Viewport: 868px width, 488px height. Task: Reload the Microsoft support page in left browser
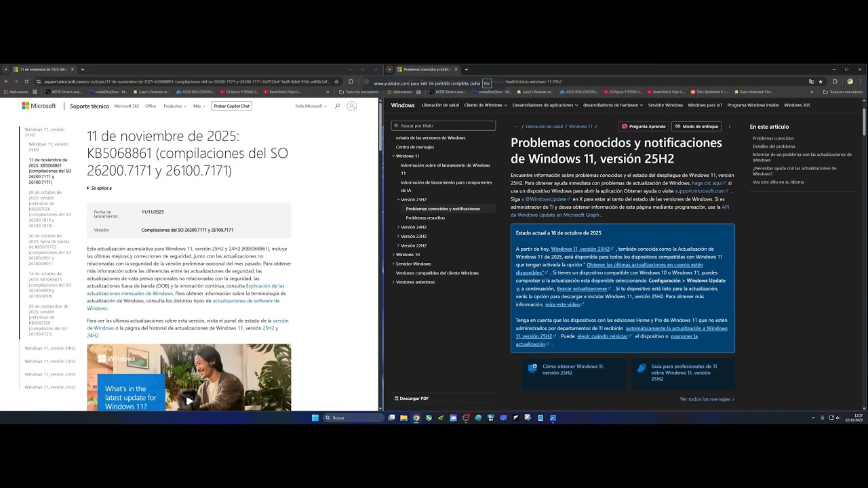(26, 81)
